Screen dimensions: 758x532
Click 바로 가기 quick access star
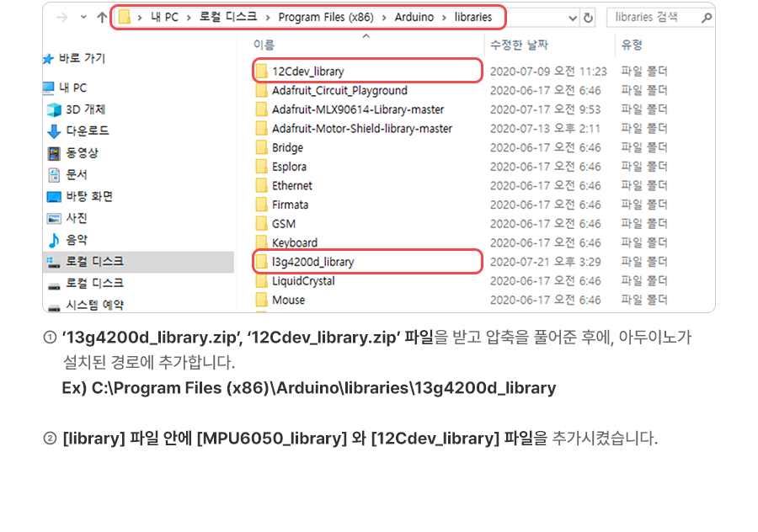click(x=48, y=59)
